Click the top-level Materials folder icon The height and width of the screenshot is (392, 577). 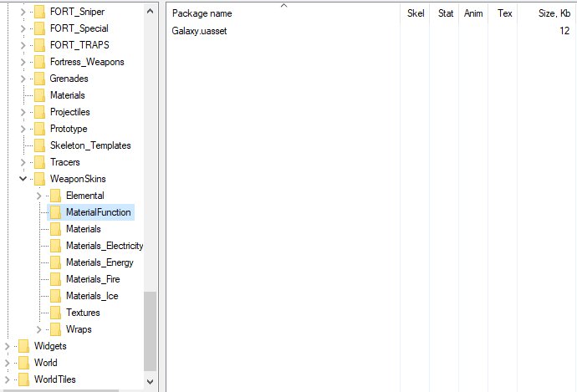(x=39, y=95)
